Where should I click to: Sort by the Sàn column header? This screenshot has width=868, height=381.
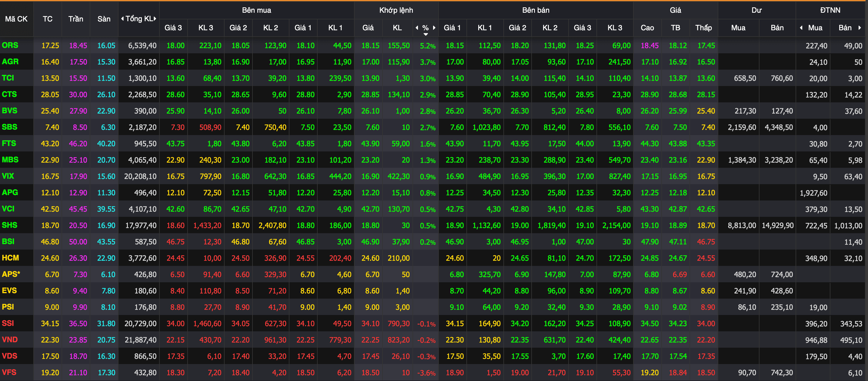click(104, 19)
